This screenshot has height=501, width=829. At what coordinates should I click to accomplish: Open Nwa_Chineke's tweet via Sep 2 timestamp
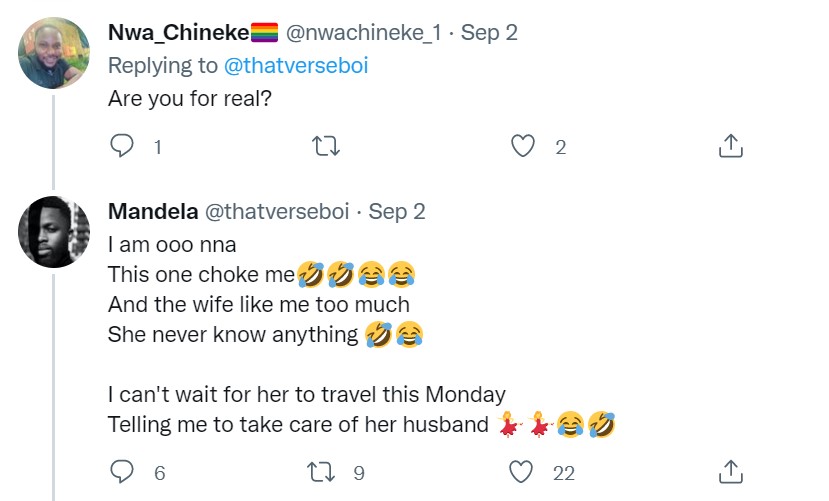click(489, 32)
